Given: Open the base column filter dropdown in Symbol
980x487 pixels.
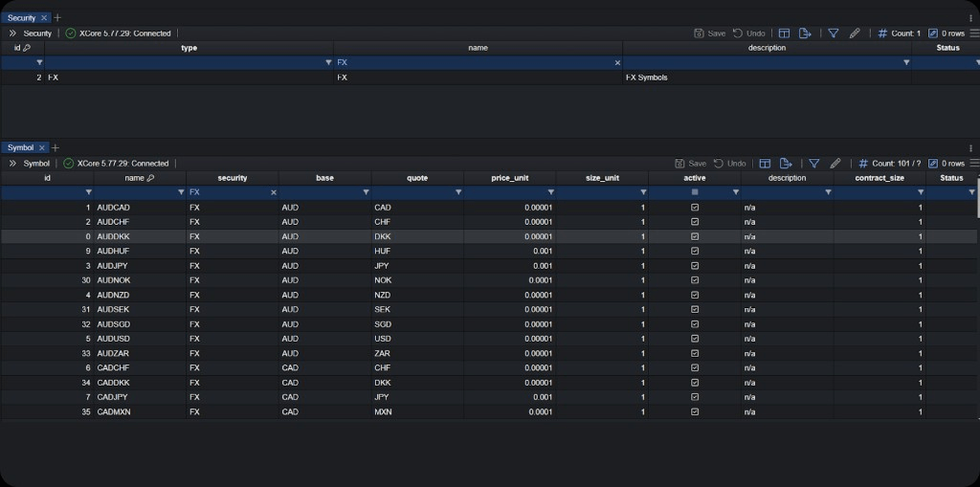Looking at the screenshot, I should (x=366, y=192).
